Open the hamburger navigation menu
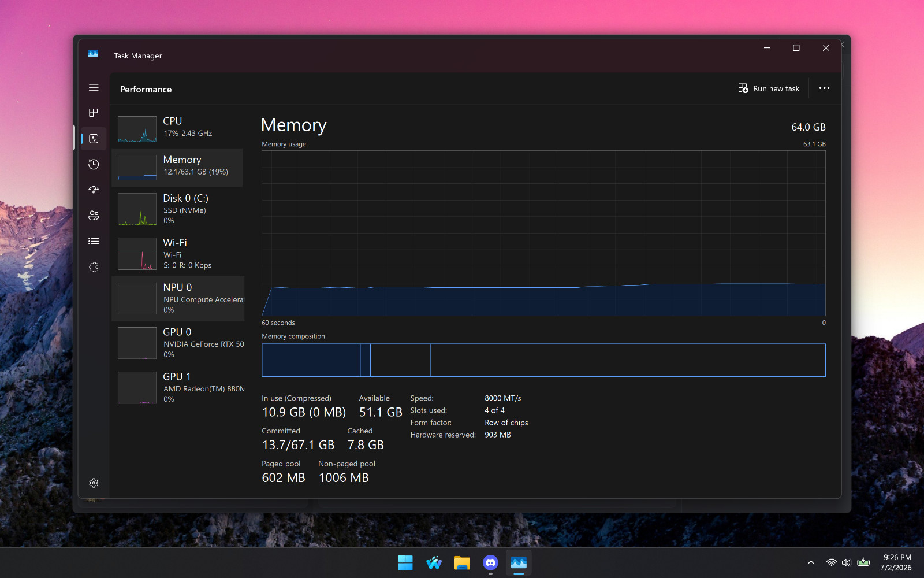924x578 pixels. pyautogui.click(x=94, y=88)
